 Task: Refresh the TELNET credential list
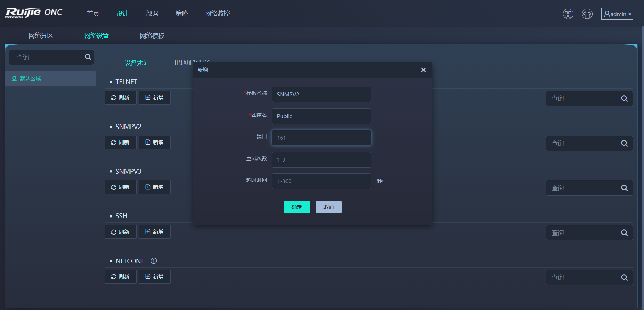click(120, 98)
